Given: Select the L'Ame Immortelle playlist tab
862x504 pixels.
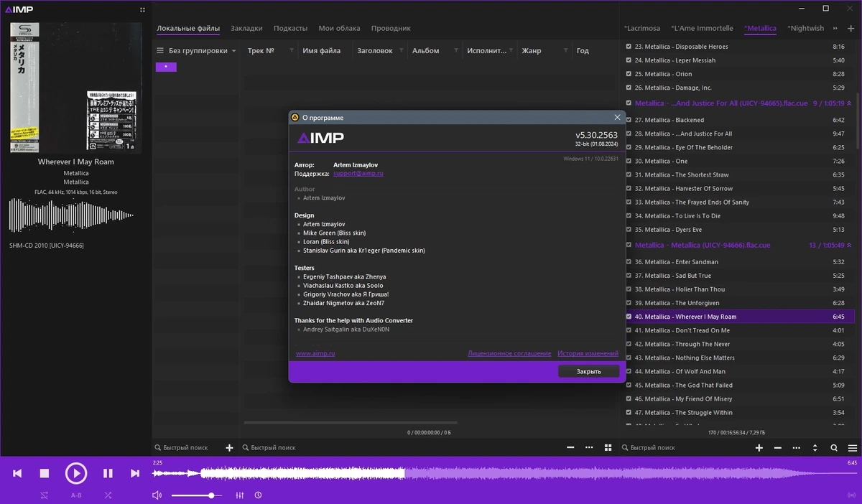Looking at the screenshot, I should (702, 28).
